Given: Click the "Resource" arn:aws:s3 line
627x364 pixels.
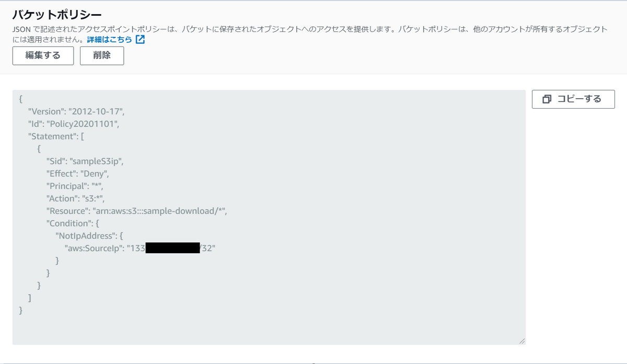Looking at the screenshot, I should 137,211.
